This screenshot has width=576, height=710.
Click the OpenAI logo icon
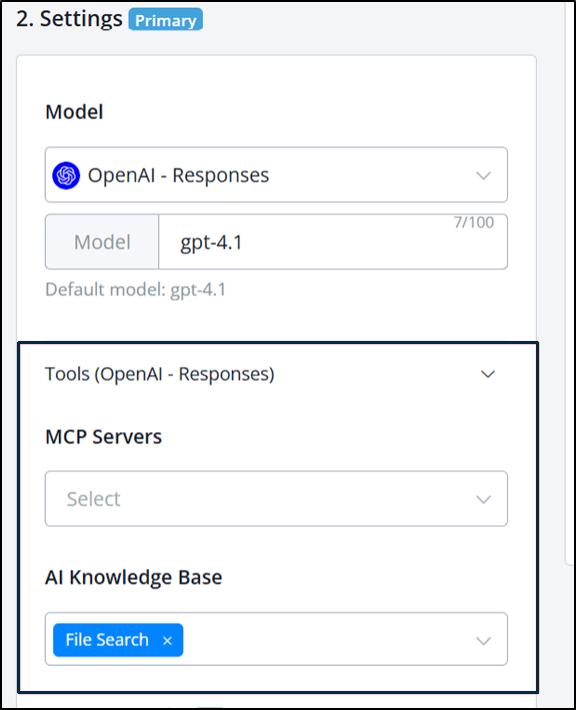click(x=66, y=176)
